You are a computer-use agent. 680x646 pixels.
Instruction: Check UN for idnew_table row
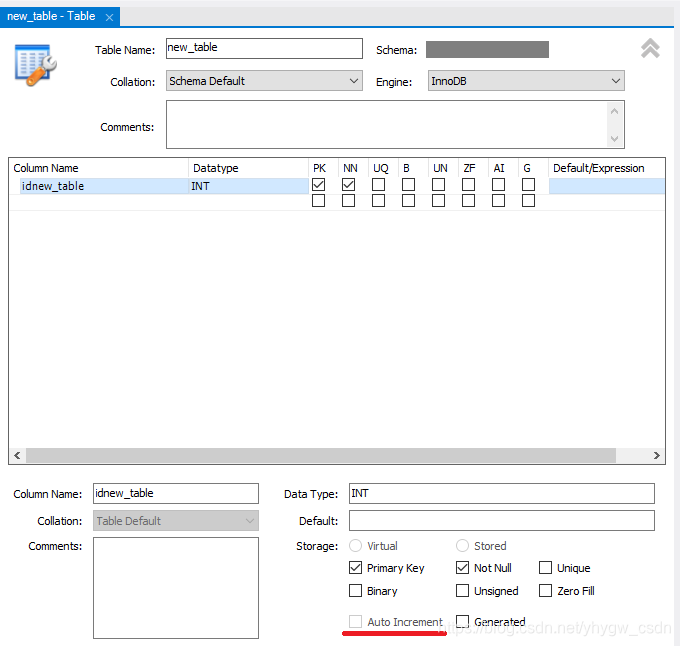(438, 185)
